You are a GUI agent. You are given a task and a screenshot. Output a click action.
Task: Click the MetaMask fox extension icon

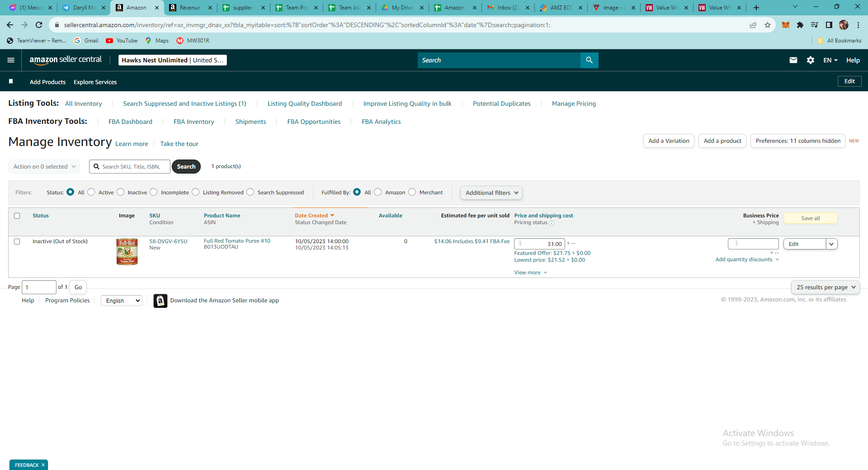[x=785, y=25]
